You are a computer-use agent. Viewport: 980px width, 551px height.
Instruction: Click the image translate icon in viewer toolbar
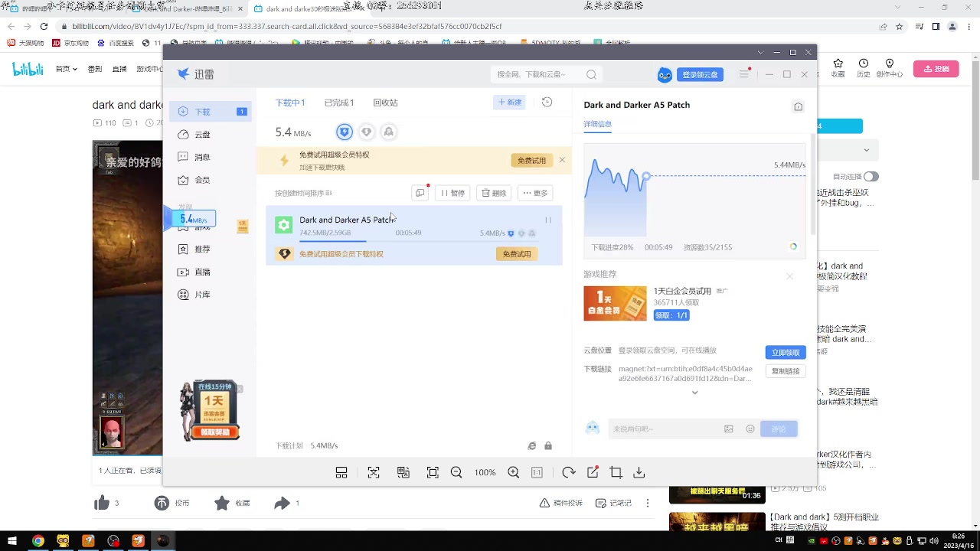tap(403, 473)
